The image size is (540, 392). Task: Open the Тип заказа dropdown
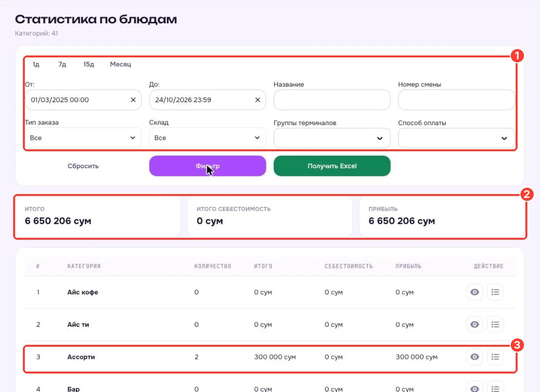tap(83, 138)
